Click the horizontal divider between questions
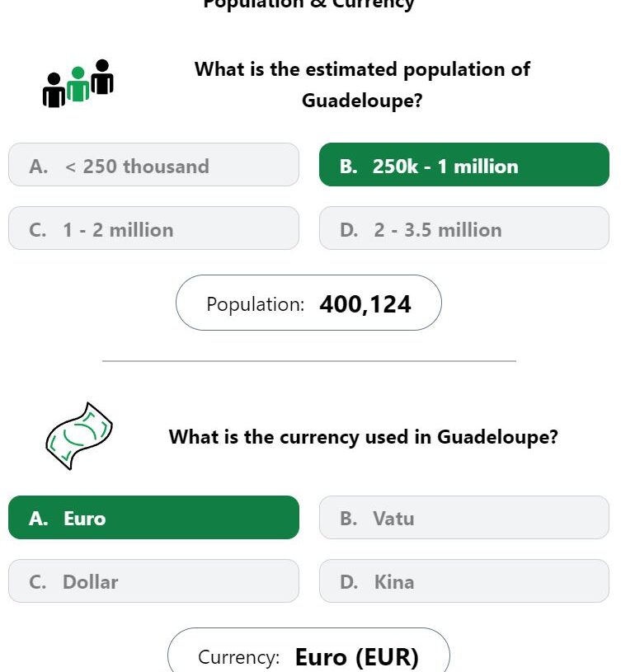This screenshot has width=621, height=672. click(x=309, y=361)
